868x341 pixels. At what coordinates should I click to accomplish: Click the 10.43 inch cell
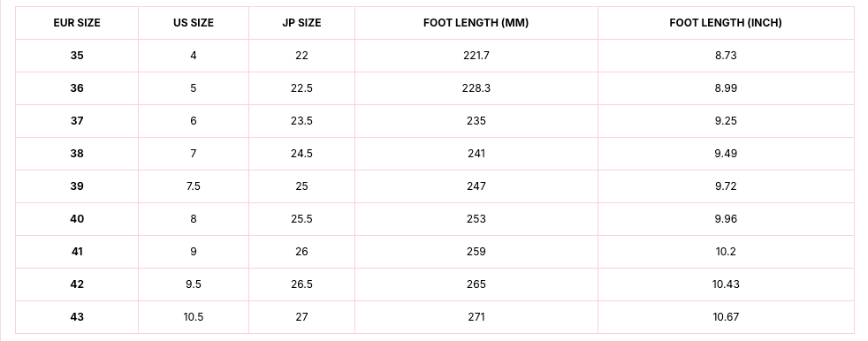coord(726,284)
